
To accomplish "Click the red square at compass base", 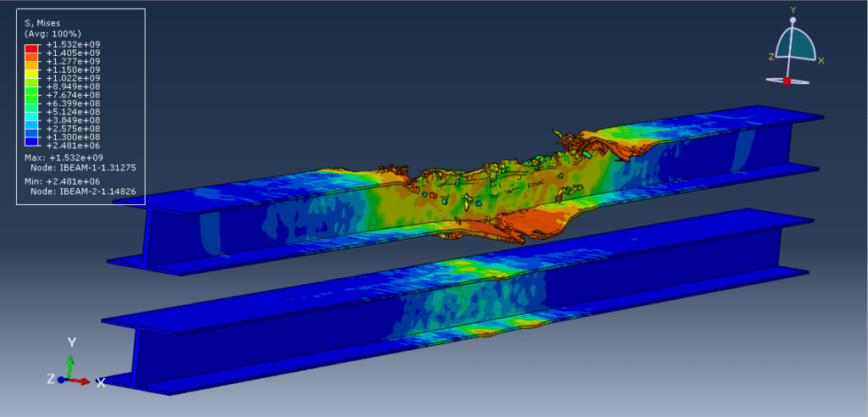I will (x=787, y=81).
